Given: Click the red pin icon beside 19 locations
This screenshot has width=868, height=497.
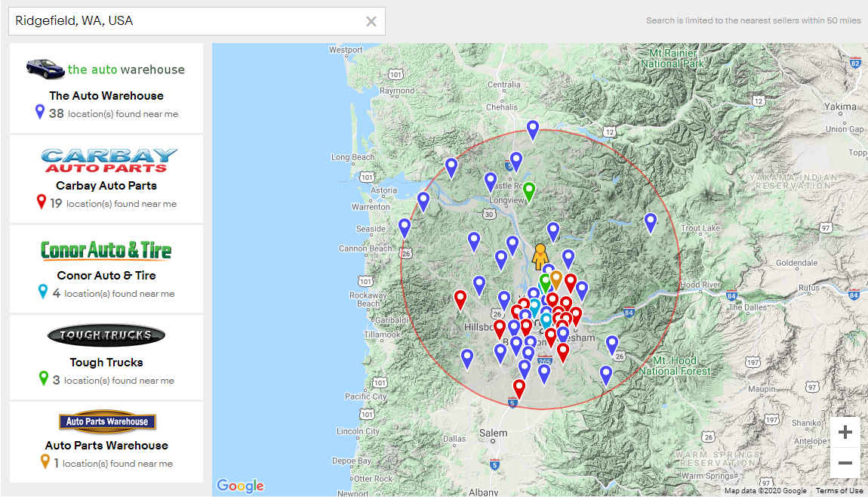Looking at the screenshot, I should (41, 202).
